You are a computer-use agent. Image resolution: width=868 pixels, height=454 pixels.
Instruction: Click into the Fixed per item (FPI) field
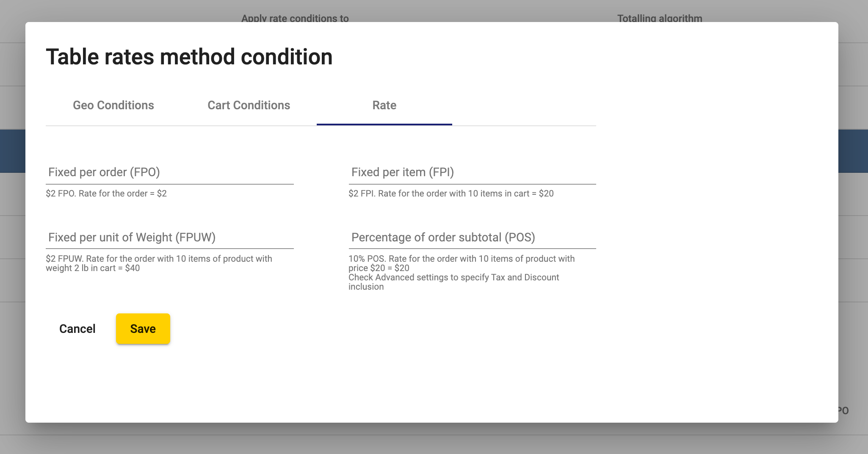[x=472, y=172]
